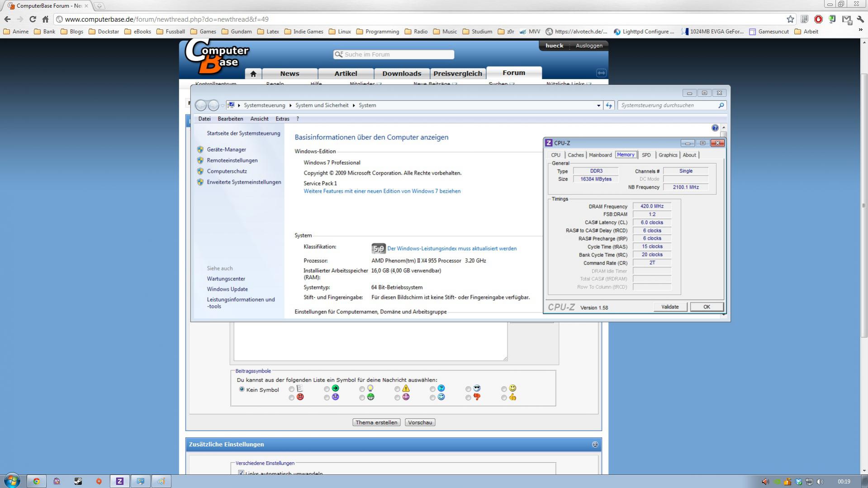This screenshot has height=488, width=868.
Task: Click the bookmark star in address bar
Action: click(790, 19)
